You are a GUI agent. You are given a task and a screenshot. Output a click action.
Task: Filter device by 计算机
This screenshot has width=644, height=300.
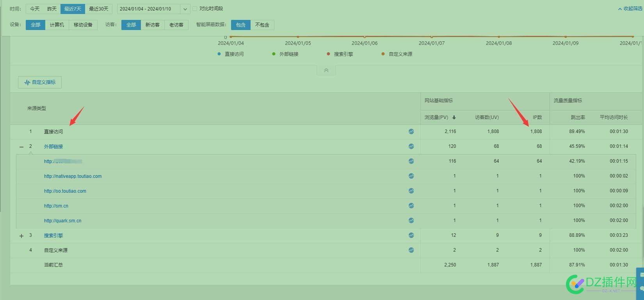57,25
